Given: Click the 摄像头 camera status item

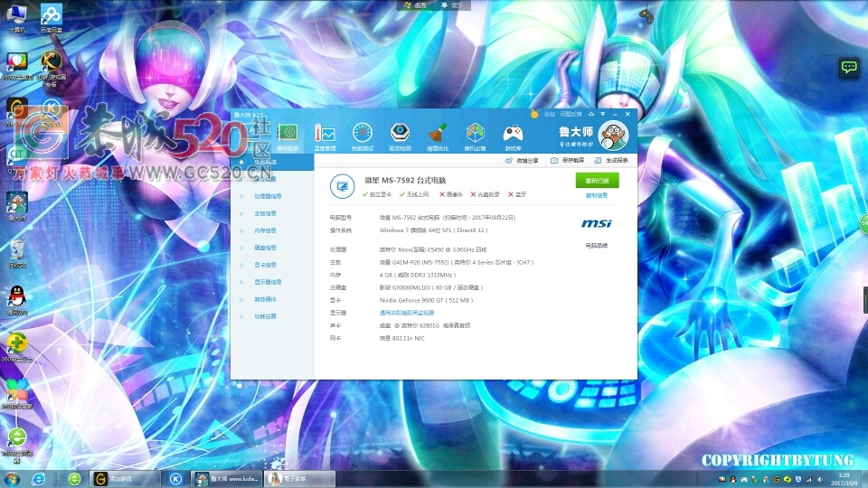Looking at the screenshot, I should coord(451,194).
